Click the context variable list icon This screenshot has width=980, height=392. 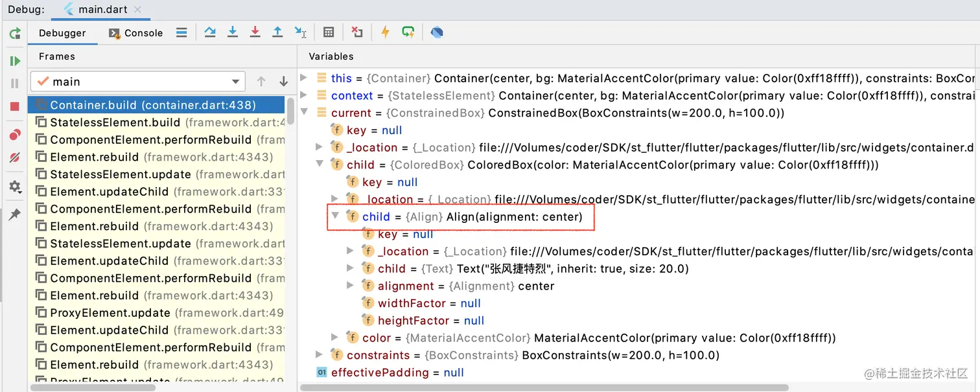click(322, 95)
